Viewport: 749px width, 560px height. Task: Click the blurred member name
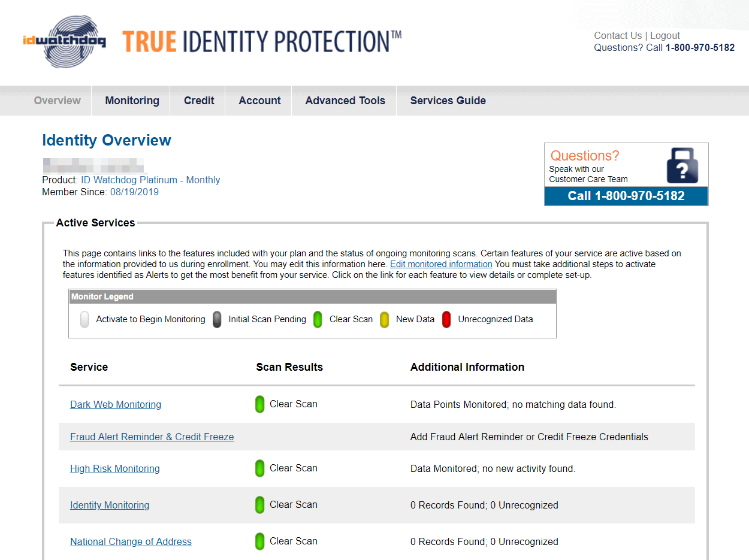[x=93, y=166]
